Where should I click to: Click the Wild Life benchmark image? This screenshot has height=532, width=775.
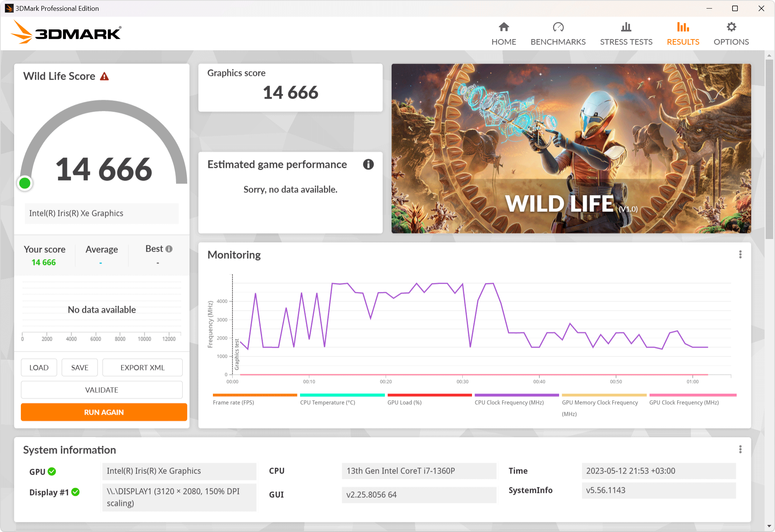571,148
